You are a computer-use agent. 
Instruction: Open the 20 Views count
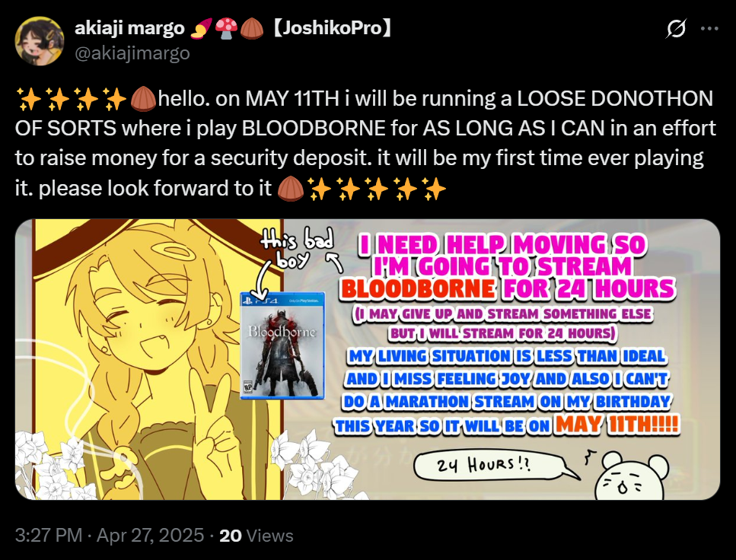click(x=256, y=536)
